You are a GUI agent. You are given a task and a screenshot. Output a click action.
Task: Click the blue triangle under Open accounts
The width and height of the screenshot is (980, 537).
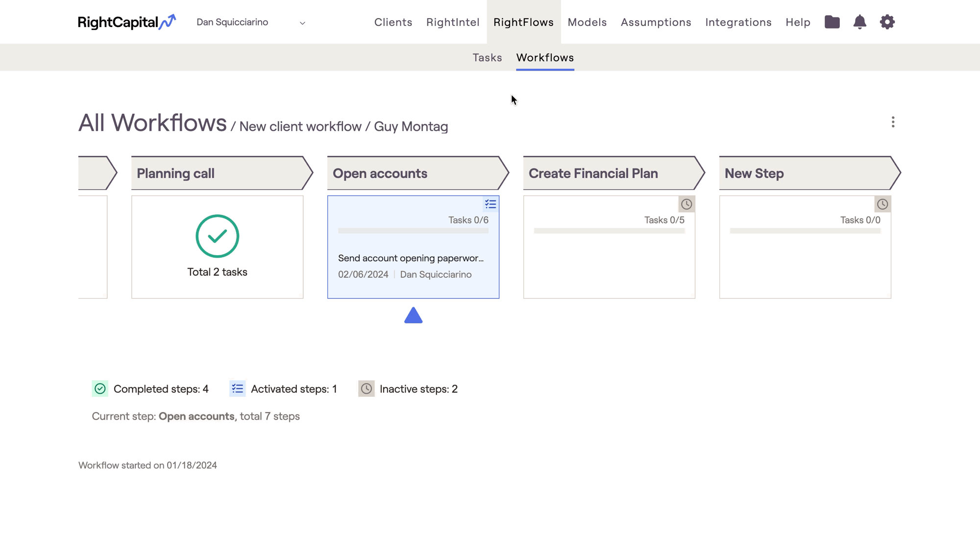pyautogui.click(x=413, y=316)
